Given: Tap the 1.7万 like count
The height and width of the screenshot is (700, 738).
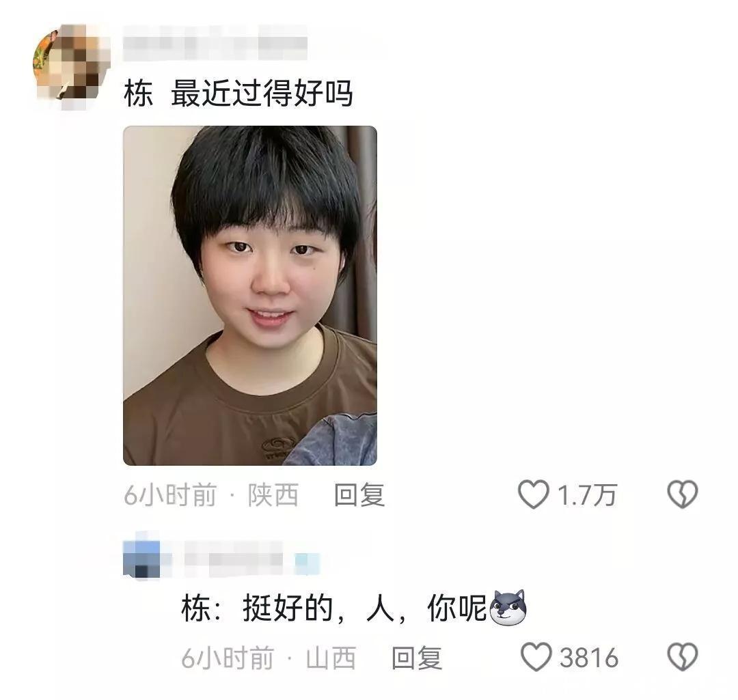Looking at the screenshot, I should tap(587, 495).
